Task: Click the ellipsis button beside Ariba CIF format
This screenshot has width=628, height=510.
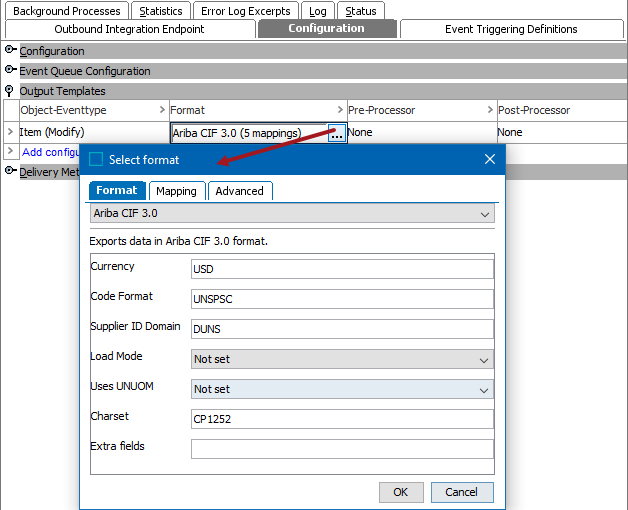Action: point(337,133)
